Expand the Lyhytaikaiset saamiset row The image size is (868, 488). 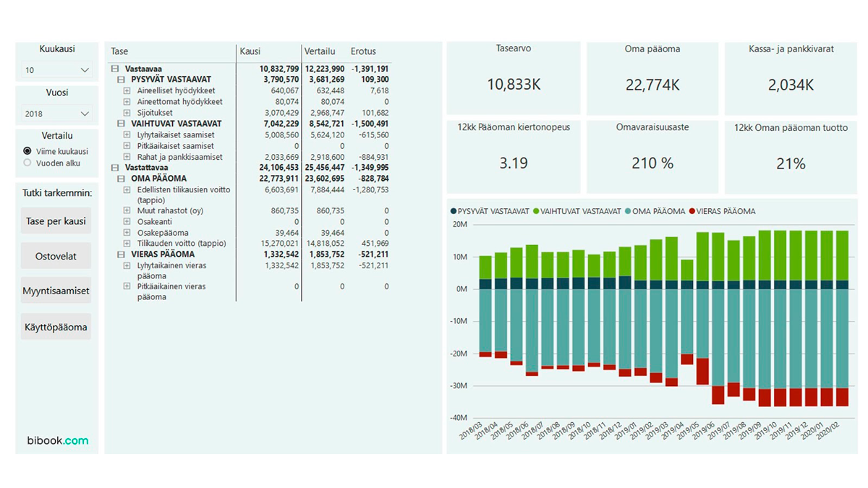(127, 135)
